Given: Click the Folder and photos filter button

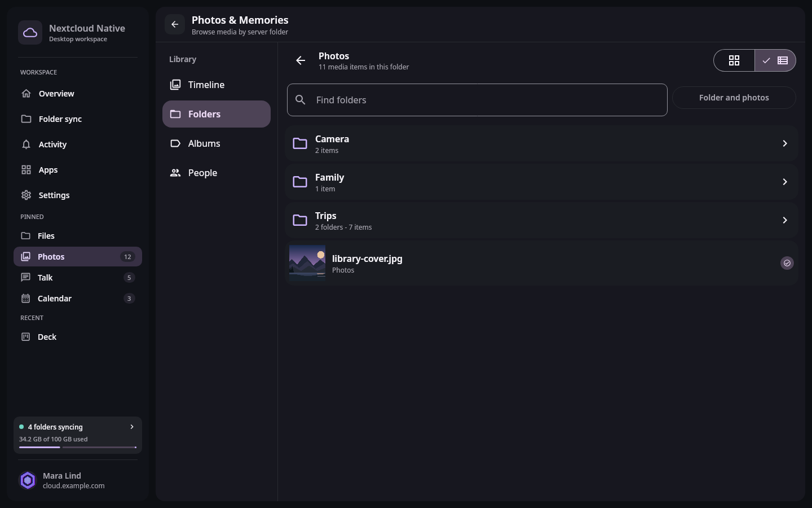Looking at the screenshot, I should (734, 98).
